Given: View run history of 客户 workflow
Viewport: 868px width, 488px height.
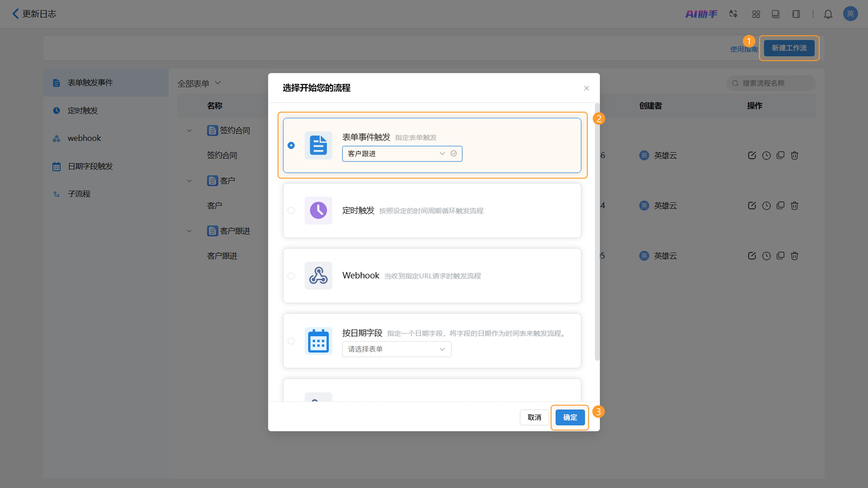Looking at the screenshot, I should click(x=766, y=206).
